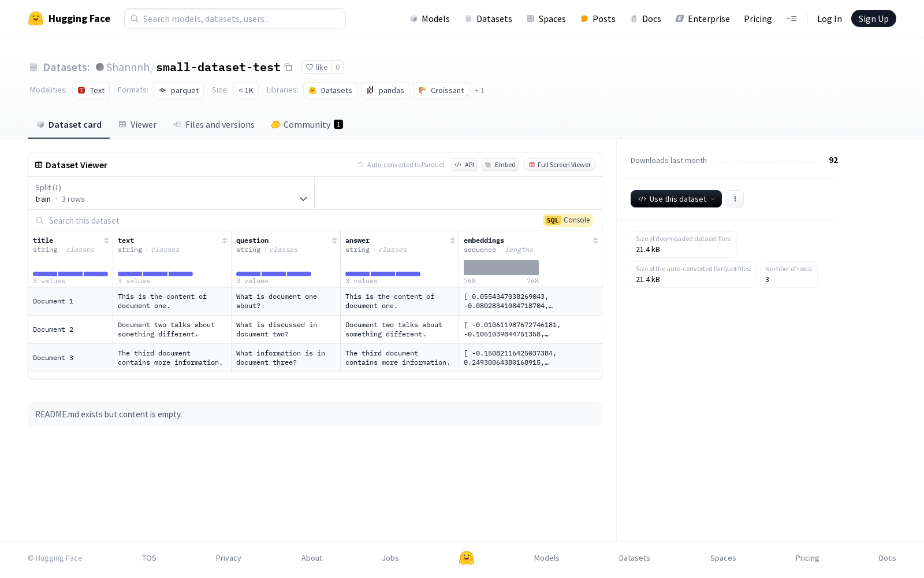Open the three-dot more options button
Viewport: 924px width, 578px height.
[735, 199]
